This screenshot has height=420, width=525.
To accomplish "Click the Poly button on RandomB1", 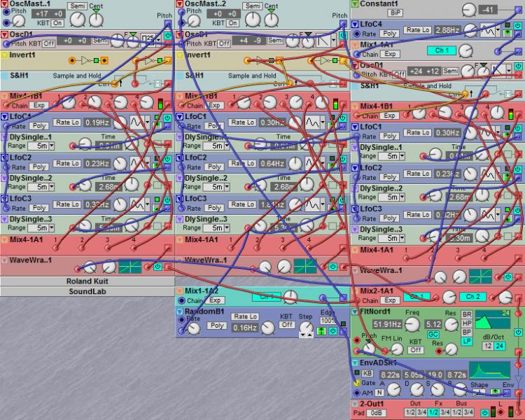I will (216, 325).
